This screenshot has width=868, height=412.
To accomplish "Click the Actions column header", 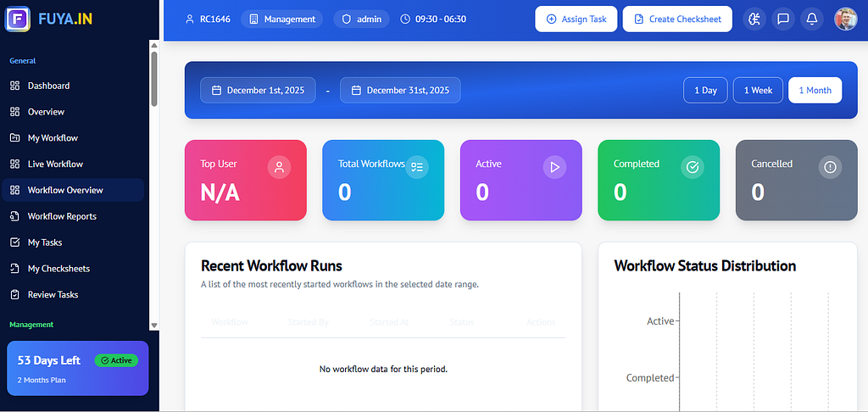I will click(x=541, y=322).
